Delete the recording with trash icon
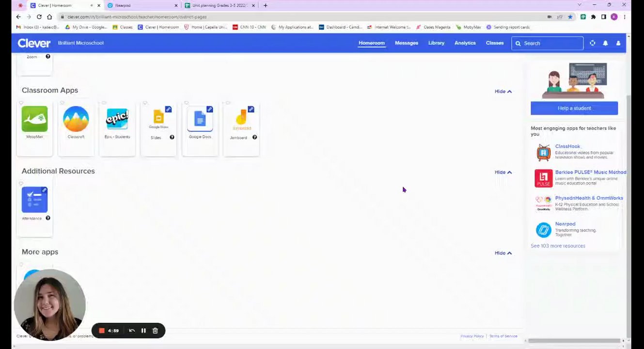The height and width of the screenshot is (349, 644). 155,331
